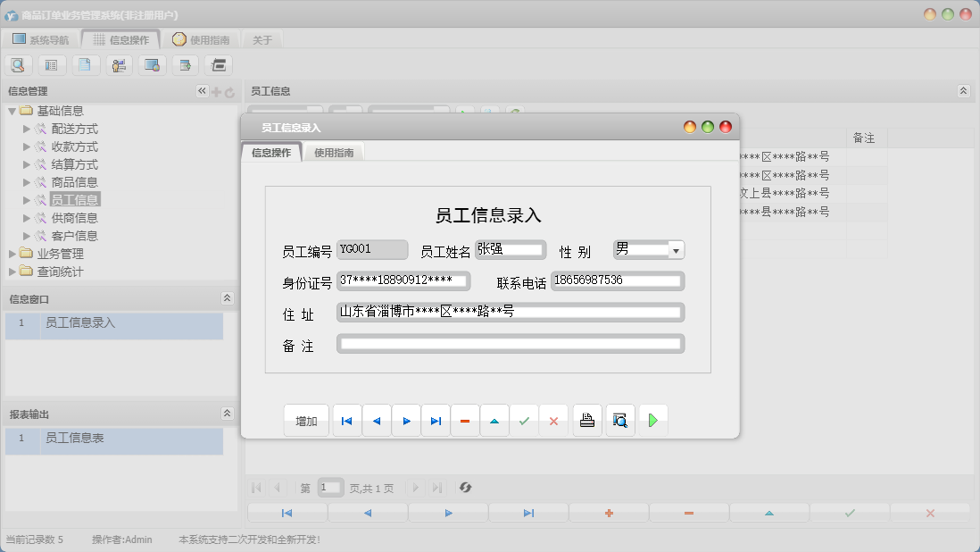Expand the 员工信息 tree item
The image size is (980, 552).
tap(27, 199)
